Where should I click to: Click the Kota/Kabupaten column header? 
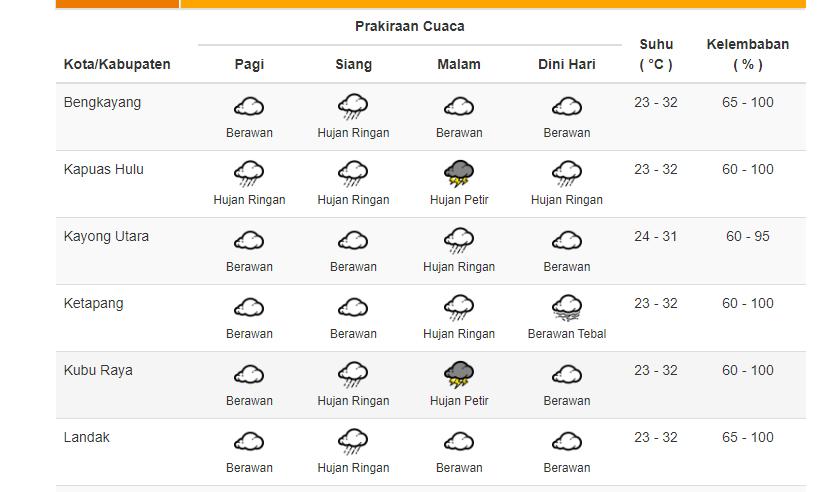(x=117, y=64)
